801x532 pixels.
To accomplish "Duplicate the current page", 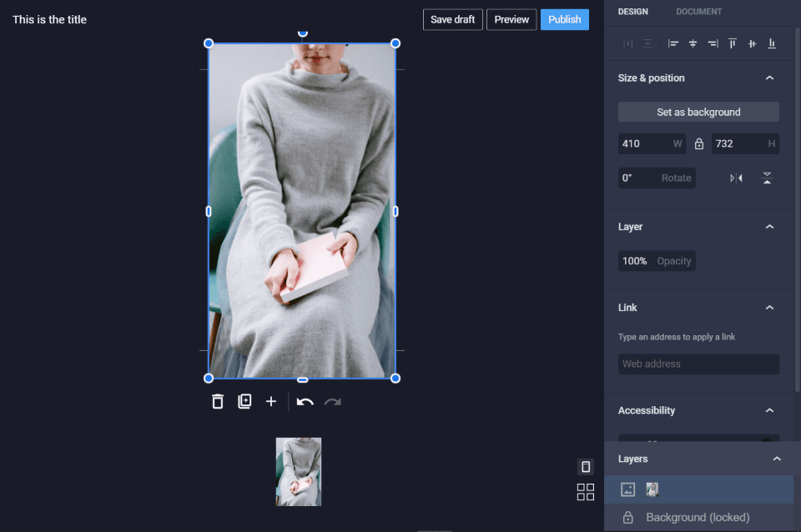I will tap(244, 402).
